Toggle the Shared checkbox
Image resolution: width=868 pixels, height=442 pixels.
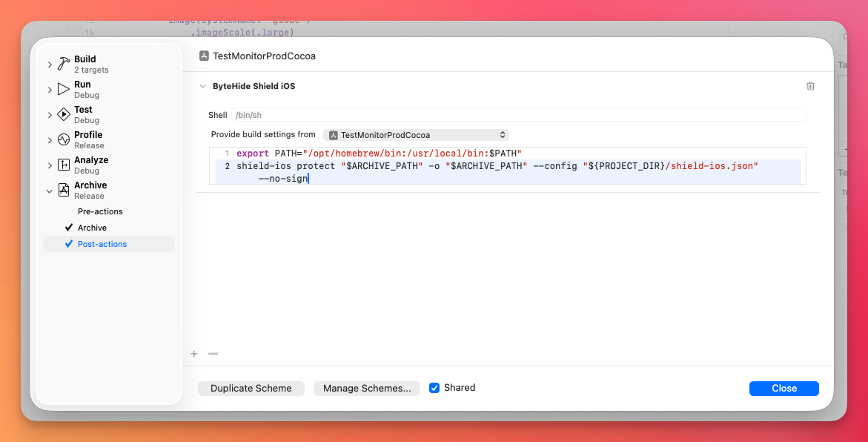(x=434, y=388)
